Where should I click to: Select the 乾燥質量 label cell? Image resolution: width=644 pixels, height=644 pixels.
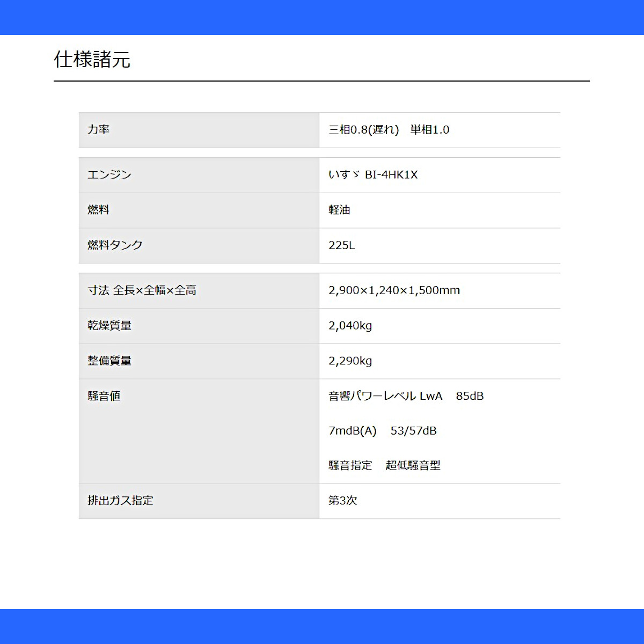[199, 326]
